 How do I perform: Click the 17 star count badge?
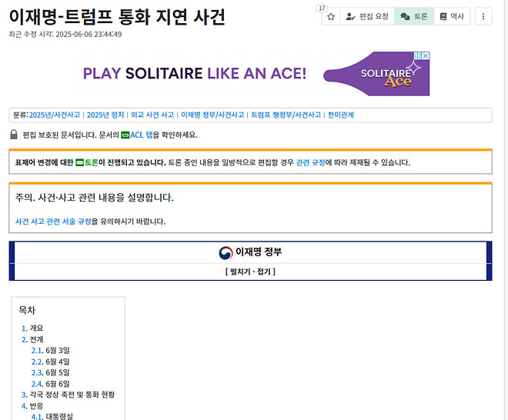(x=322, y=8)
